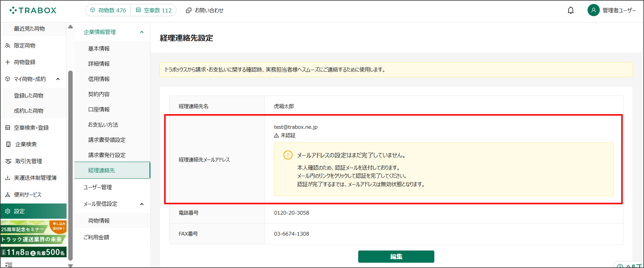
Task: Click the TRABOX logo
Action: point(33,10)
